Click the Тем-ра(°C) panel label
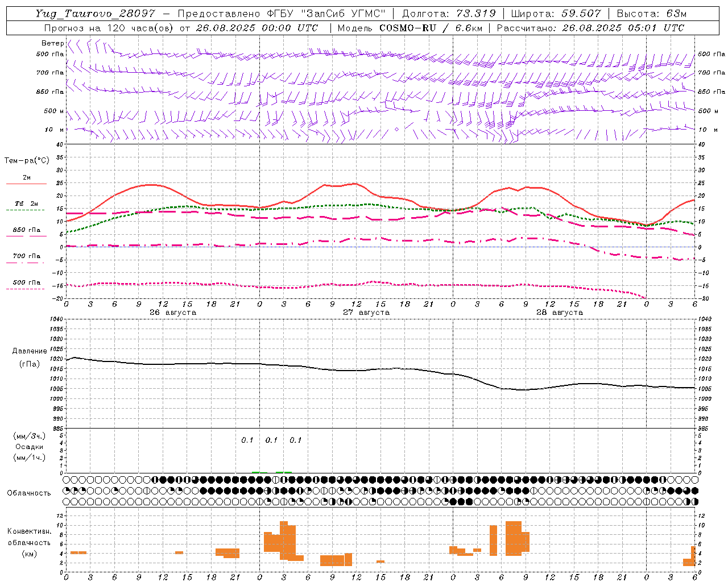The image size is (728, 582). [x=27, y=161]
